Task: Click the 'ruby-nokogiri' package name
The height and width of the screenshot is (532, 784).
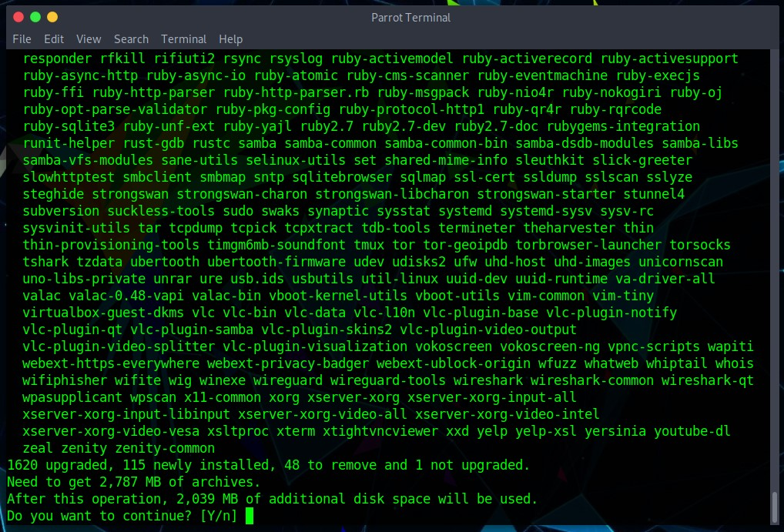Action: [611, 92]
